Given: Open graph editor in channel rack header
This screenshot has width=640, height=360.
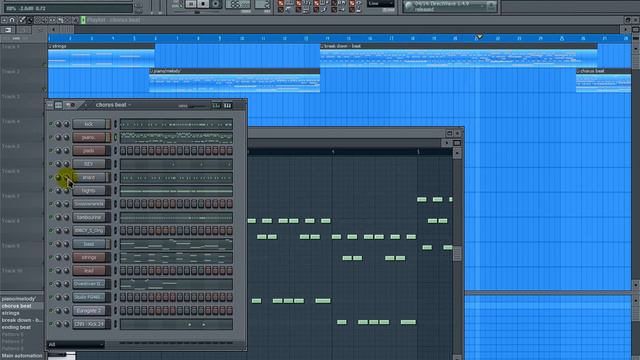Looking at the screenshot, I should (x=216, y=106).
